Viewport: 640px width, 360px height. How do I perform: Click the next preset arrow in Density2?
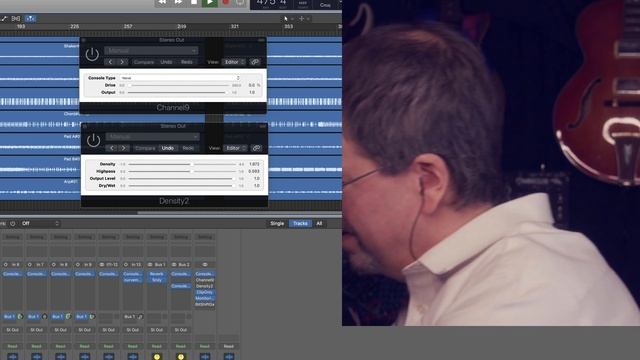pyautogui.click(x=123, y=148)
